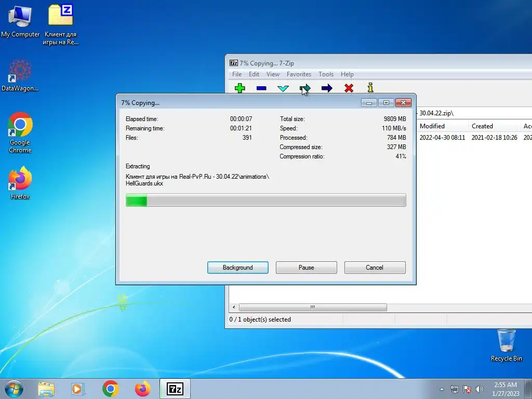Close the 7% Copying dialog
The width and height of the screenshot is (532, 399).
click(x=403, y=102)
